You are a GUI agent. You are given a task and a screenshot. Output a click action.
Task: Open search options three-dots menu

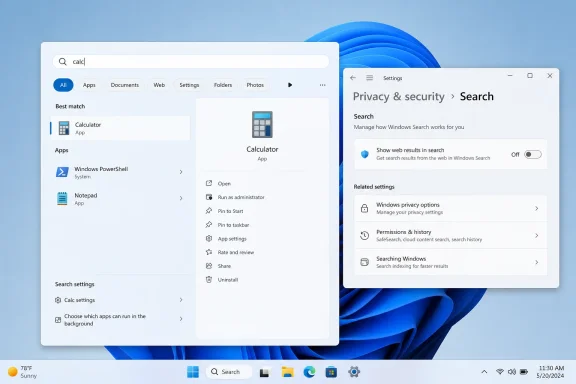322,85
